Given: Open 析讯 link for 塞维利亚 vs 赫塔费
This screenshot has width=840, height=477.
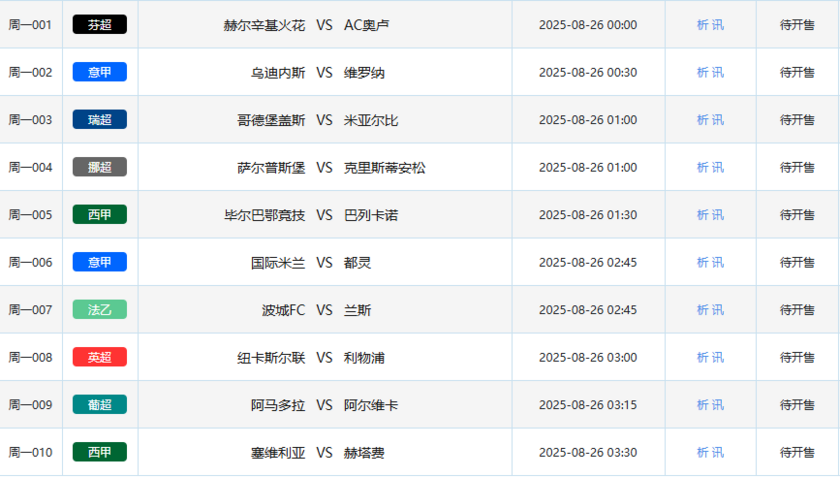Looking at the screenshot, I should pyautogui.click(x=710, y=452).
